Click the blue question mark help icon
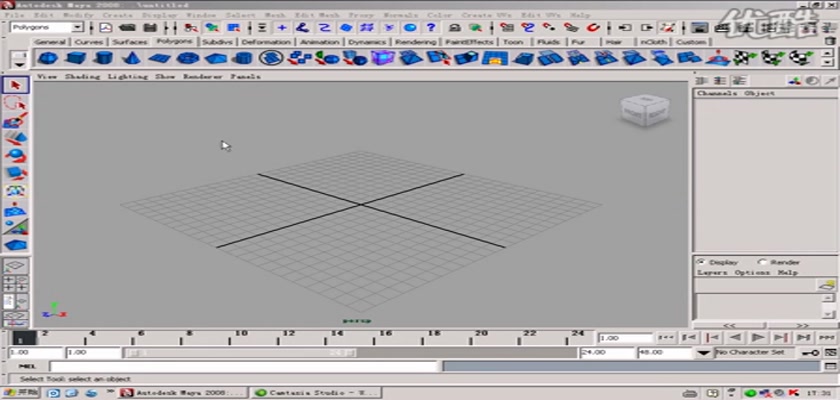 [x=431, y=27]
